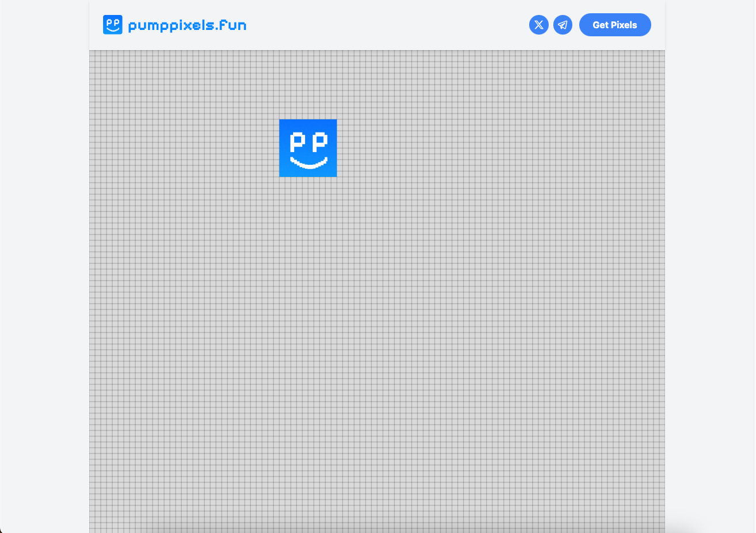This screenshot has width=756, height=533.
Task: Click a grid cell in the top row of the canvas
Action: (377, 54)
